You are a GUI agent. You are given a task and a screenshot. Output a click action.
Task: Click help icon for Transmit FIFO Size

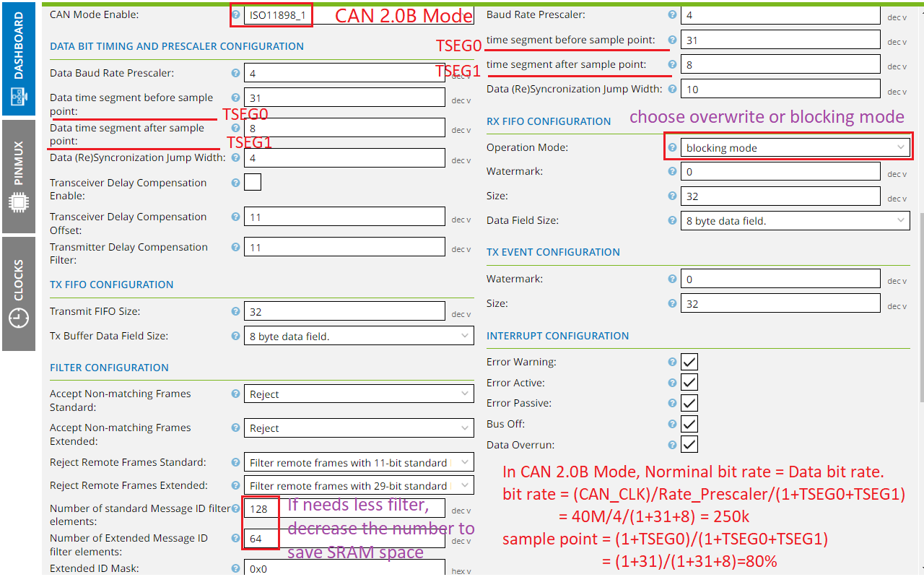tap(235, 311)
